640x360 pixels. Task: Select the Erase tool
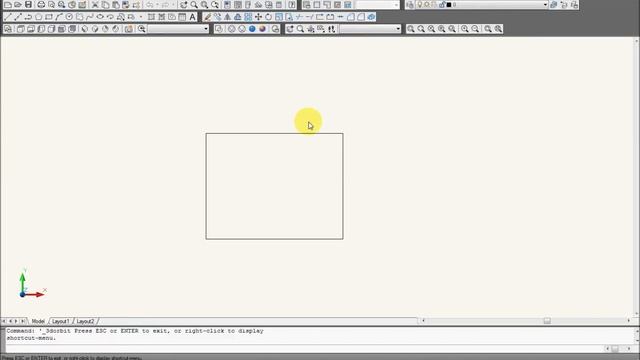pos(207,17)
